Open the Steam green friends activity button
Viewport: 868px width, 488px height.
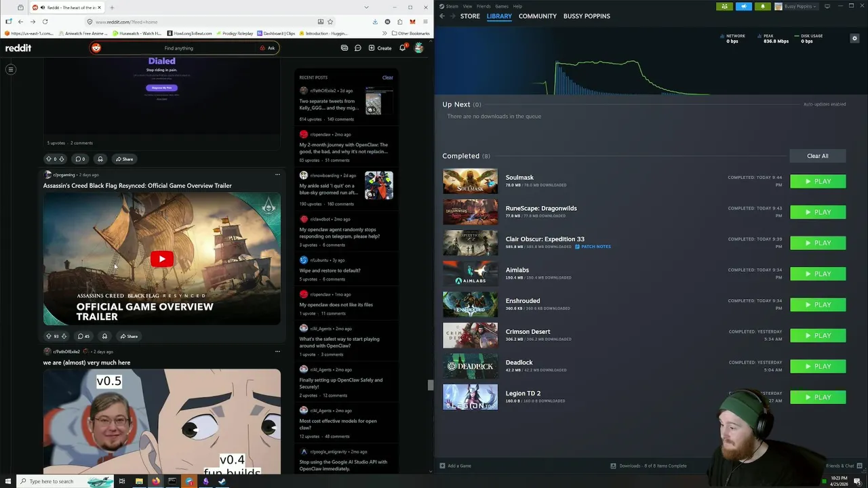tap(725, 6)
